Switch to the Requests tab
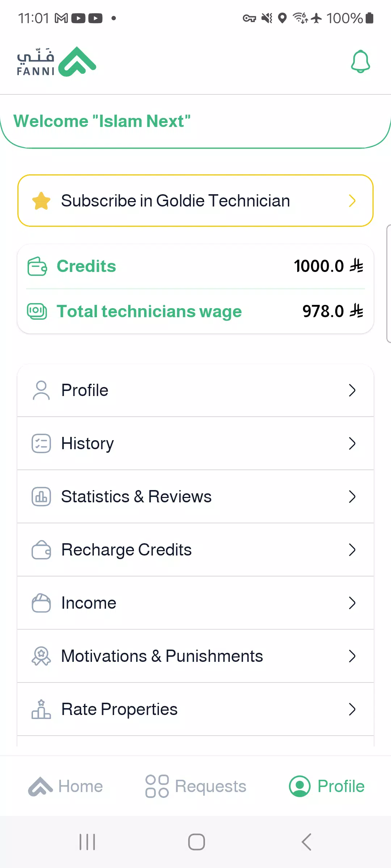This screenshot has width=391, height=868. pyautogui.click(x=195, y=786)
